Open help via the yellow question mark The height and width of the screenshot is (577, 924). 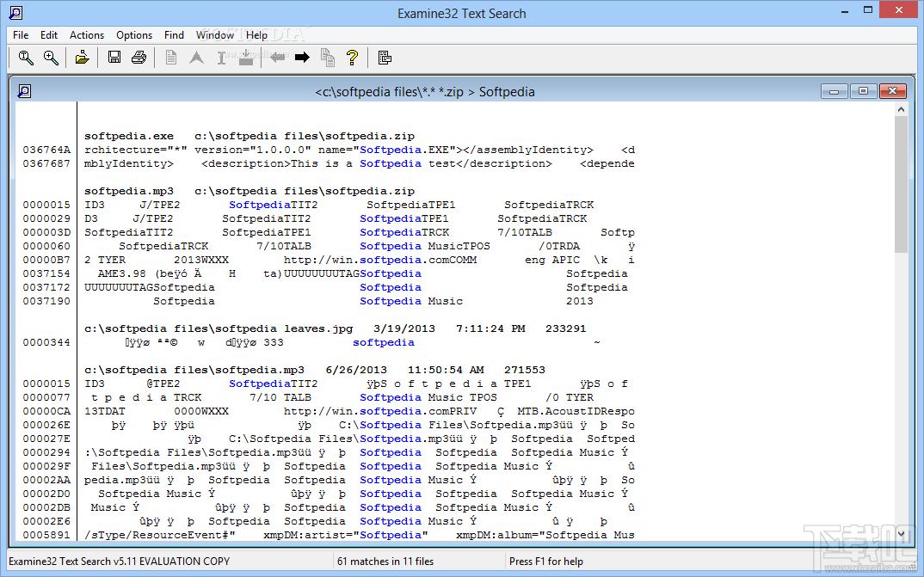(352, 58)
